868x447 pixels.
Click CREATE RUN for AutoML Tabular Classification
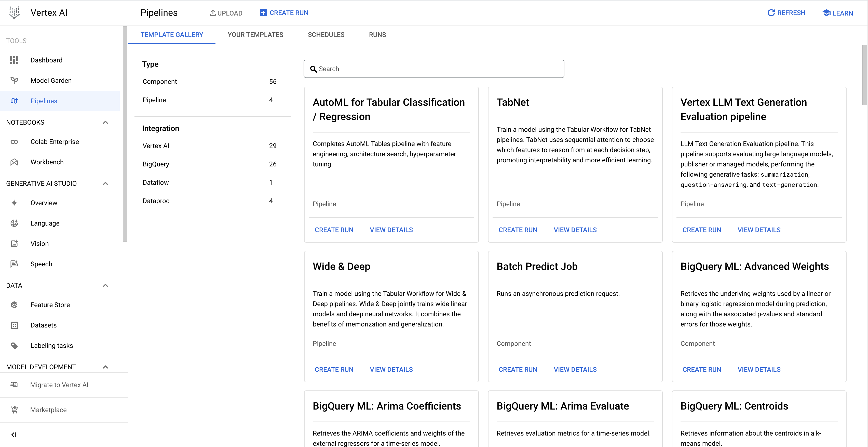334,230
